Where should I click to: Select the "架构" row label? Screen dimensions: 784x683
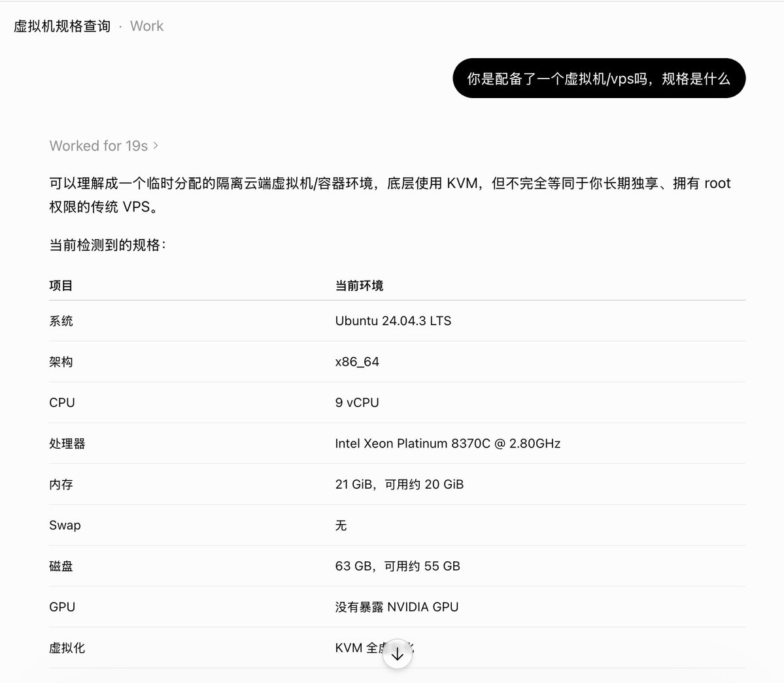[x=61, y=362]
